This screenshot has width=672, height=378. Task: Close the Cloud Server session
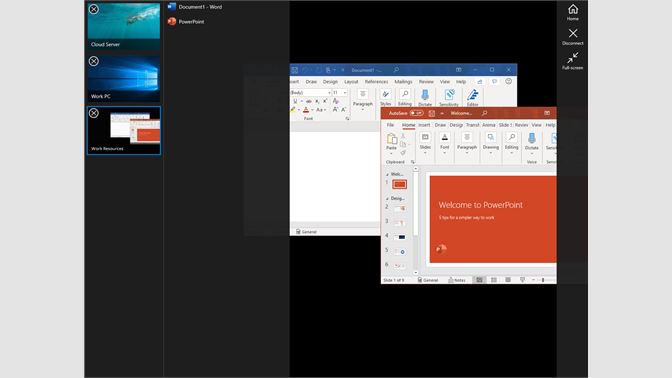click(93, 9)
